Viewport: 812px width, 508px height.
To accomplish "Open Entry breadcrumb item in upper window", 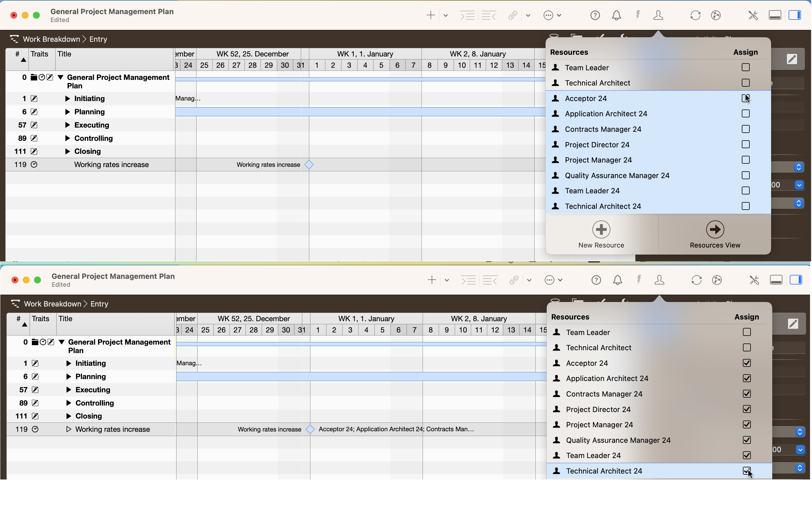I will tap(98, 39).
